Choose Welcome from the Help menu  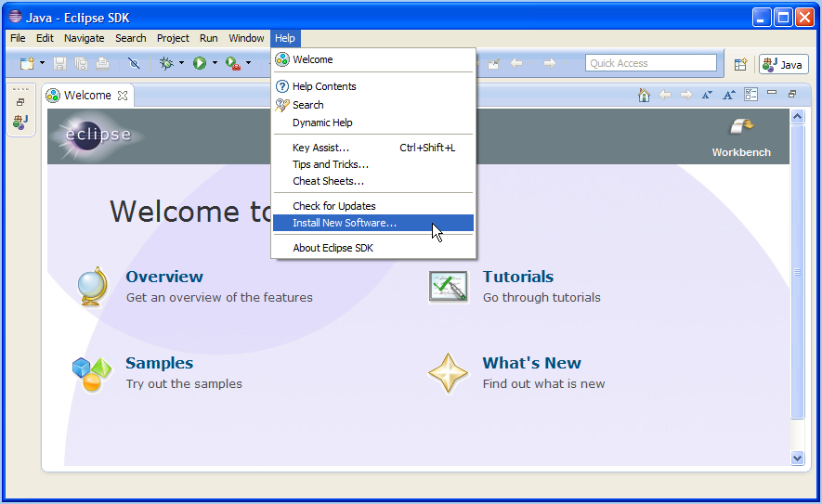[373, 59]
